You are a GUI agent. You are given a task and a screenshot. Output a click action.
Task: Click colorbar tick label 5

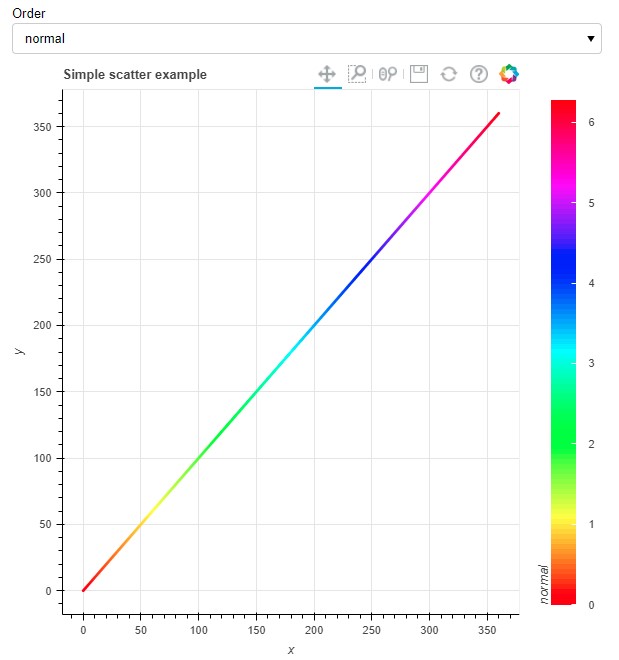coord(591,203)
